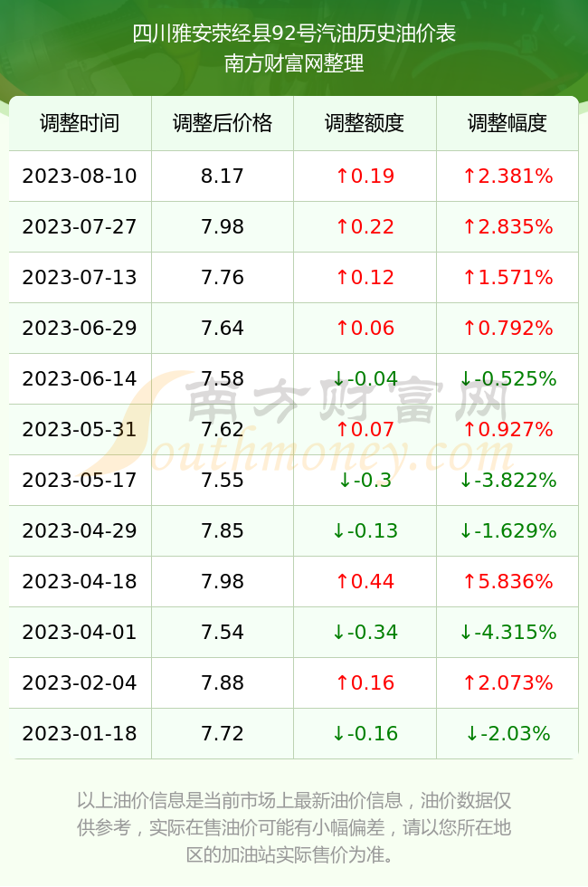The image size is (588, 887).
Task: Click the page title about 92号汽油历史油价表
Action: (294, 34)
